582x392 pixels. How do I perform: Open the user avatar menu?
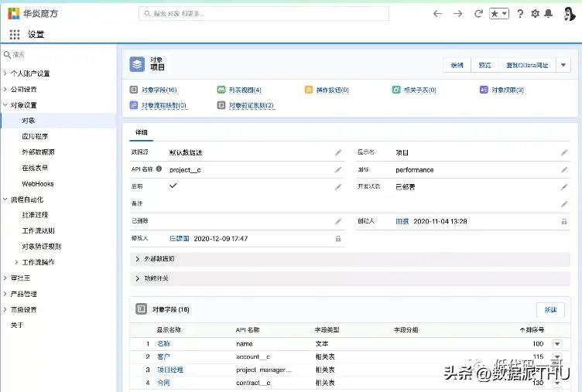[569, 14]
